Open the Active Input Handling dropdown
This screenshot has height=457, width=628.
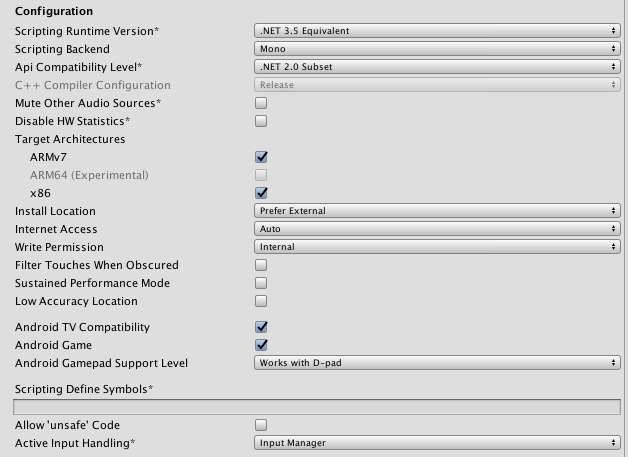click(x=437, y=443)
